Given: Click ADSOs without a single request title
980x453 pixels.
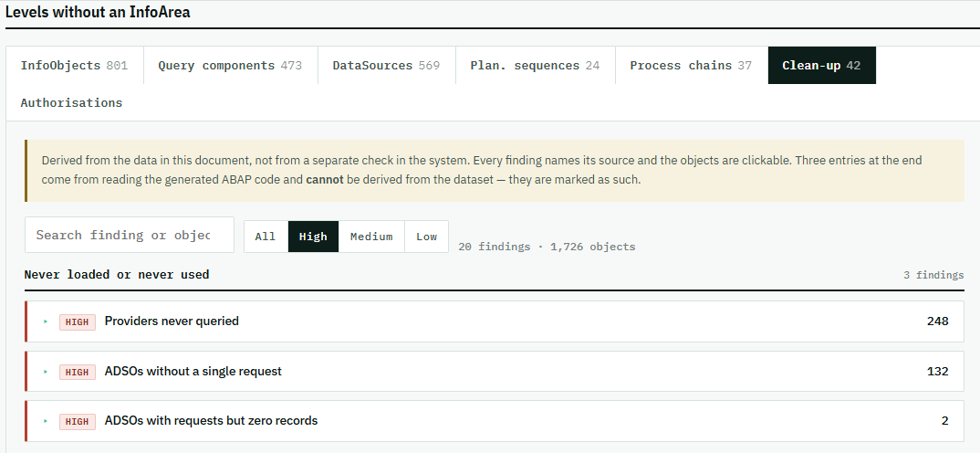Looking at the screenshot, I should pos(193,371).
